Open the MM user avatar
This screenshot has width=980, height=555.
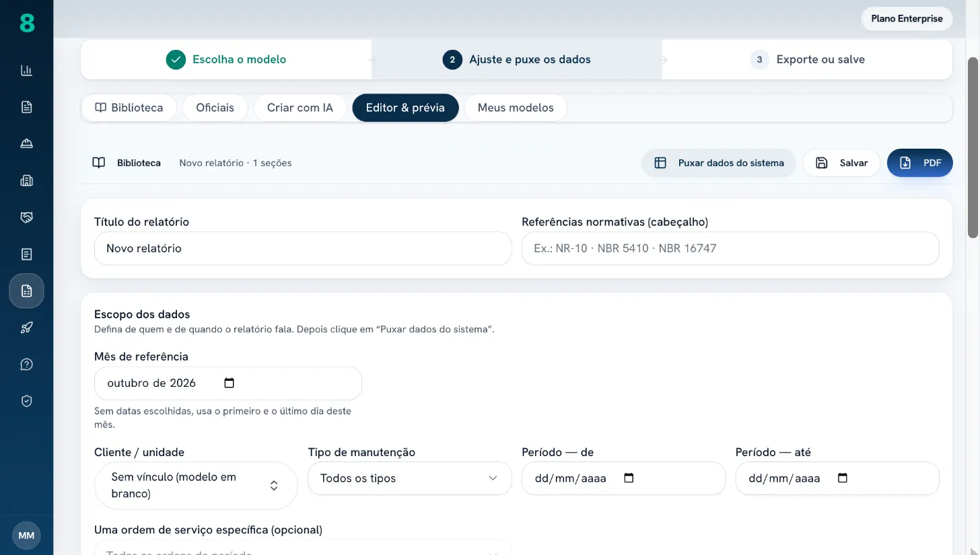pos(26,535)
